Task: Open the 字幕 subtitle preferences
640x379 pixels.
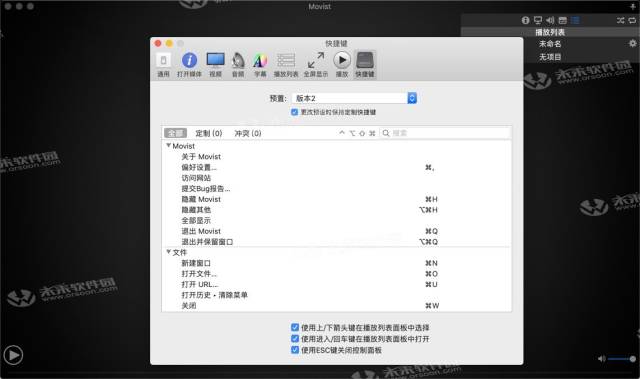Action: pos(260,64)
